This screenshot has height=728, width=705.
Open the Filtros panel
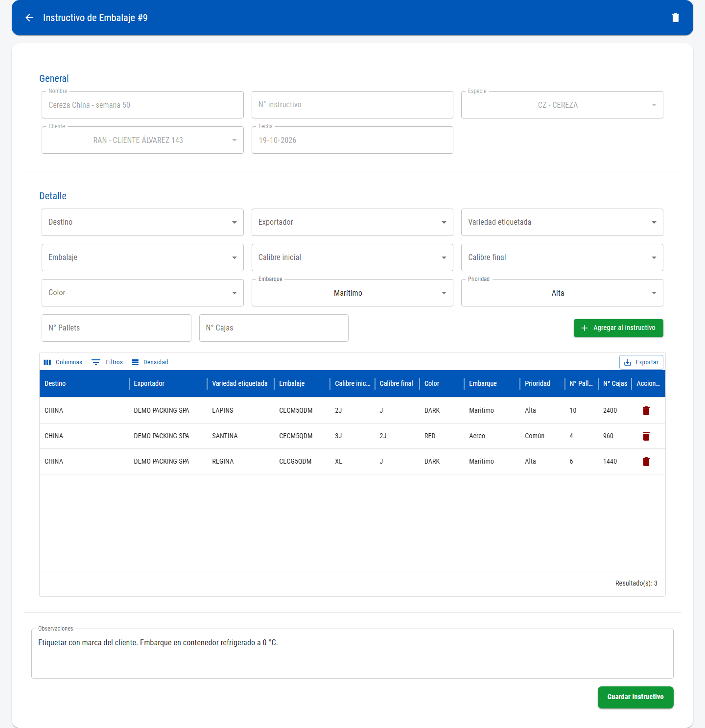point(107,362)
